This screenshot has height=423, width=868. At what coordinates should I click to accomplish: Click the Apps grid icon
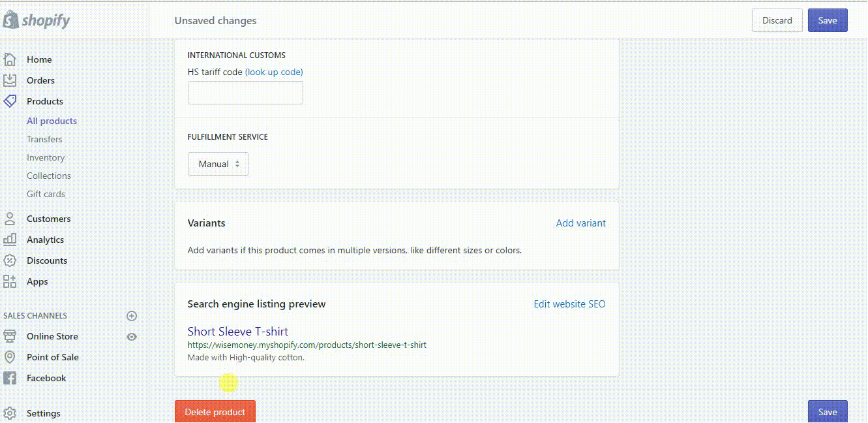[10, 281]
